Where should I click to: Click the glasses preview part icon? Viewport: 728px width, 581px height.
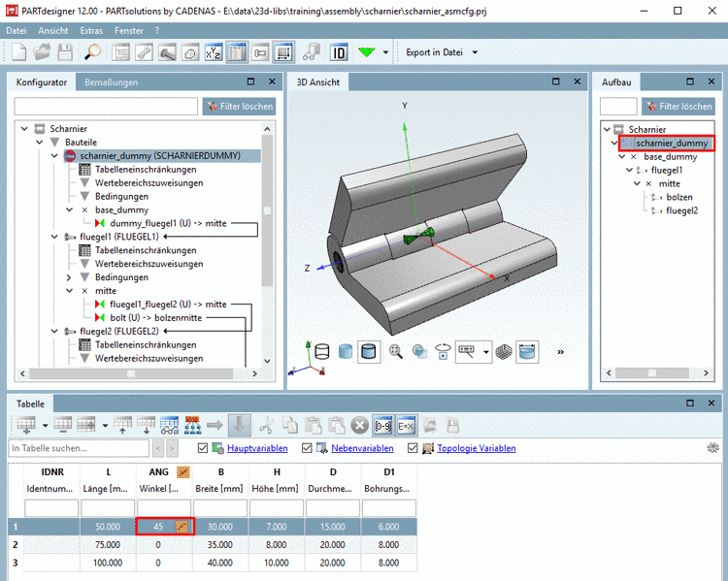(x=312, y=52)
